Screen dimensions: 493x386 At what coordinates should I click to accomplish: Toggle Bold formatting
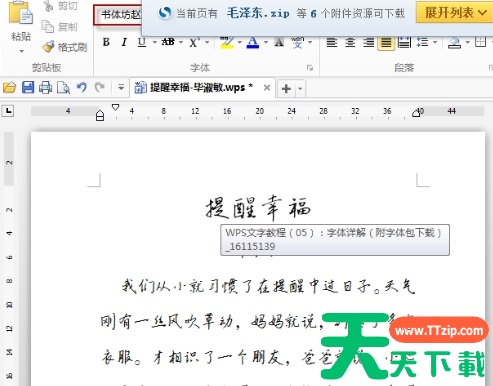pyautogui.click(x=106, y=42)
